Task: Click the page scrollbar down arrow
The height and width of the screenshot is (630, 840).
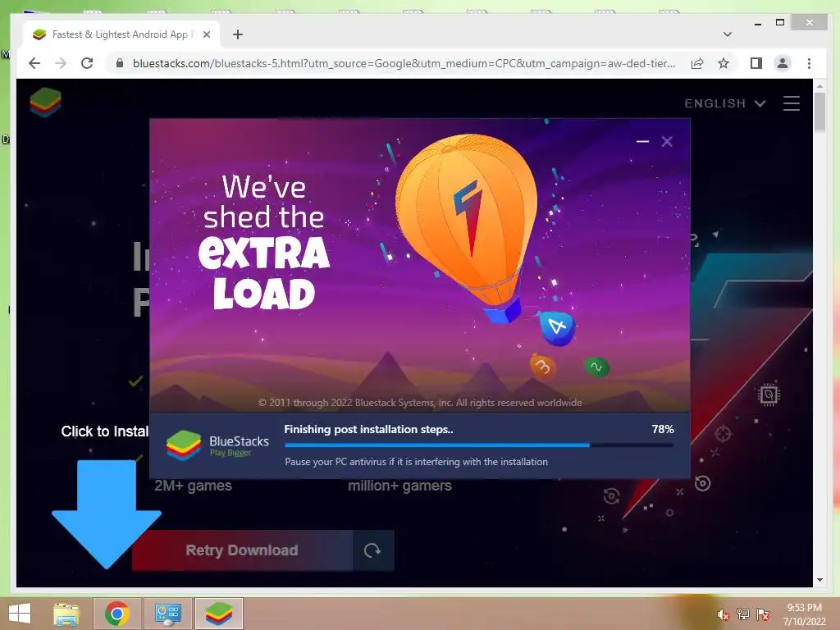Action: [819, 580]
